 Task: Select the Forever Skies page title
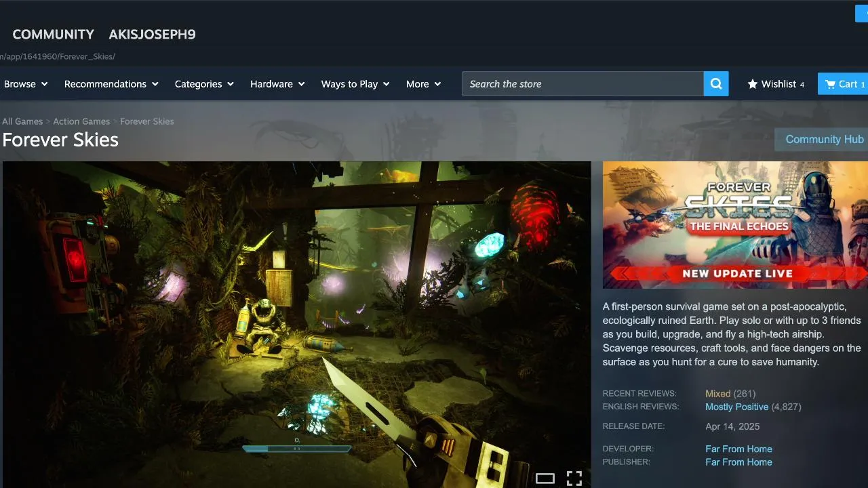click(60, 140)
